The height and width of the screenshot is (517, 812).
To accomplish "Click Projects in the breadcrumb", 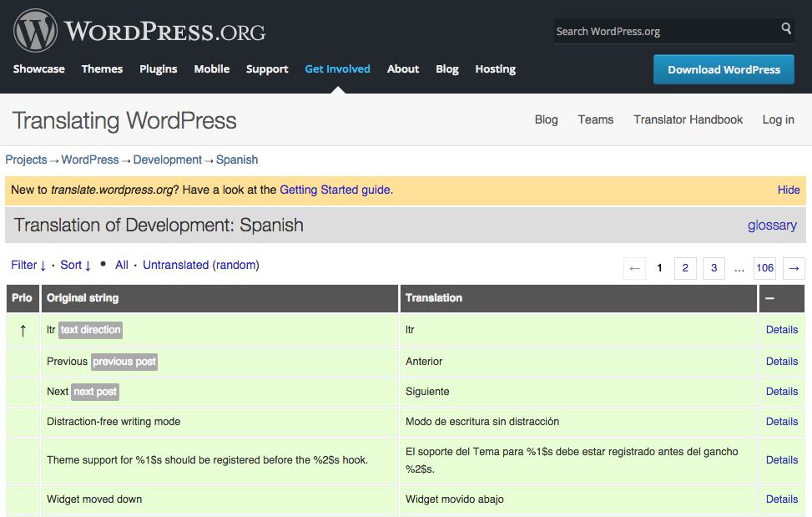I will click(x=26, y=160).
